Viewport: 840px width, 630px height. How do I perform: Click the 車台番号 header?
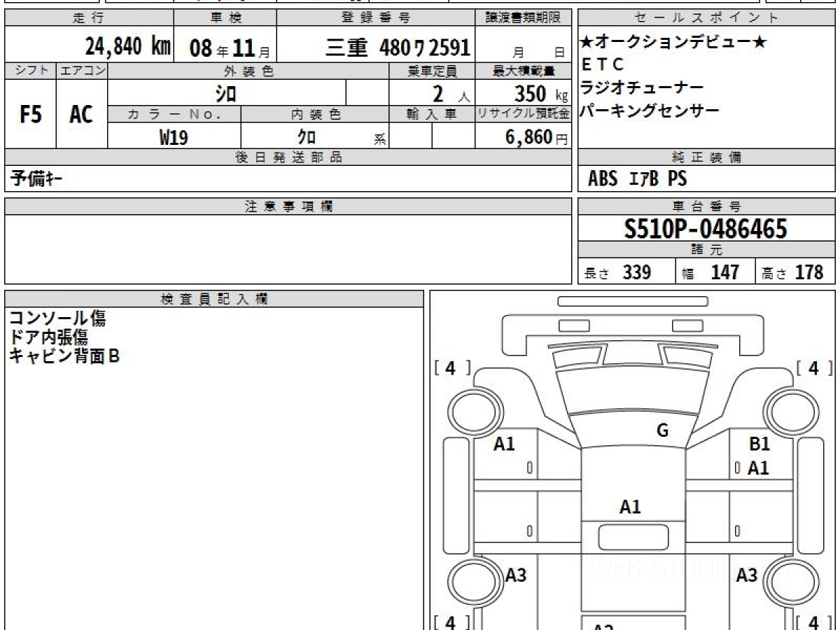[x=707, y=206]
